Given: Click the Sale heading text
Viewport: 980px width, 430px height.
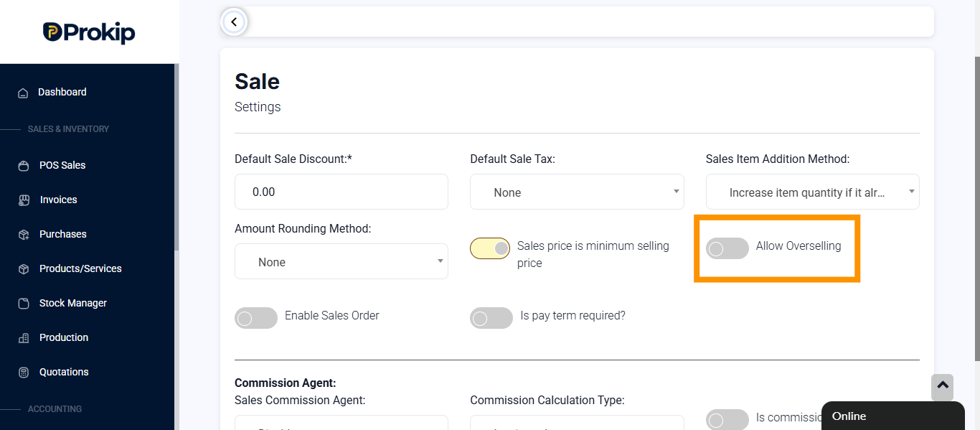Looking at the screenshot, I should pyautogui.click(x=257, y=81).
